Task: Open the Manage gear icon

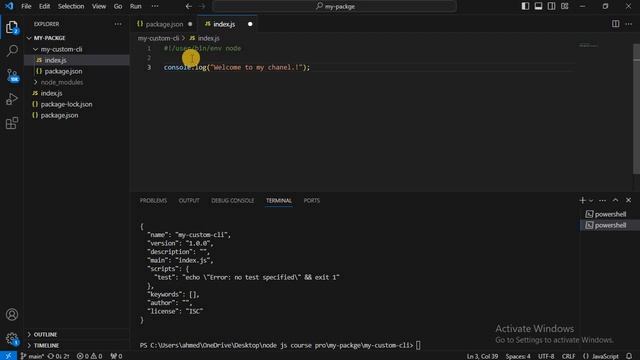Action: 12,338
